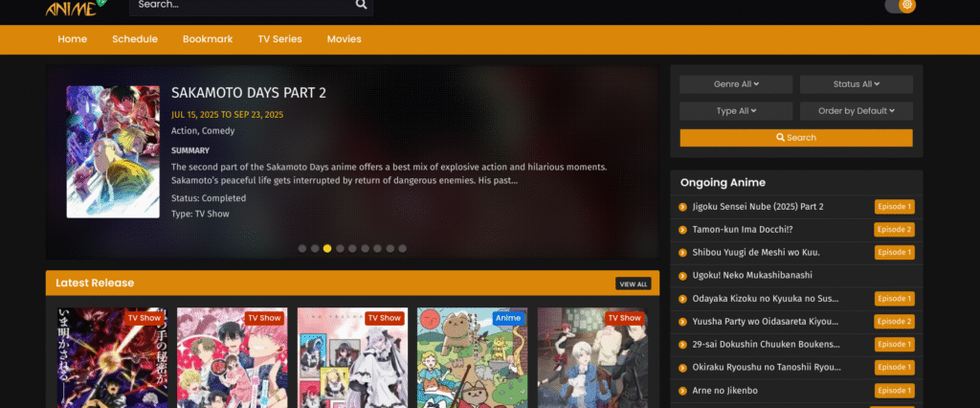This screenshot has height=408, width=980.
Task: Go to the TV Series page
Action: pos(279,39)
